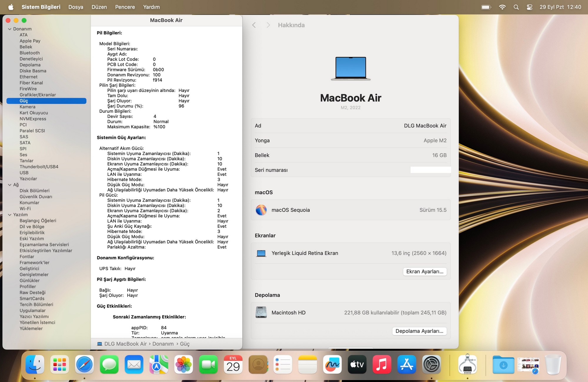This screenshot has height=382, width=588.
Task: Open the Dosya menu
Action: coord(76,7)
